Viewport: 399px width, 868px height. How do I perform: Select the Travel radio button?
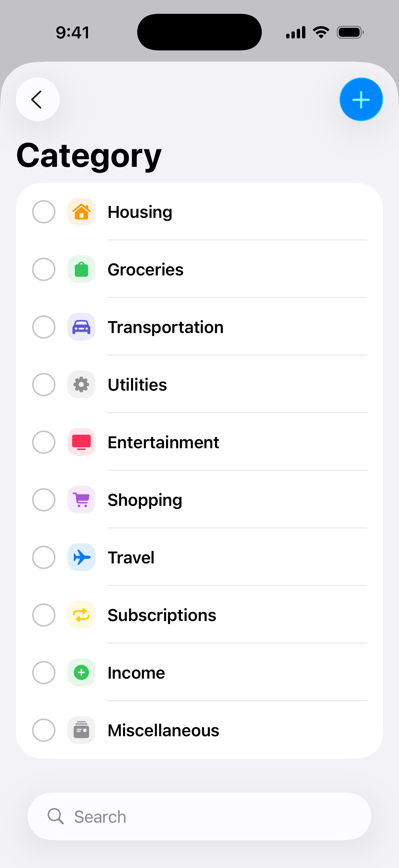[44, 557]
